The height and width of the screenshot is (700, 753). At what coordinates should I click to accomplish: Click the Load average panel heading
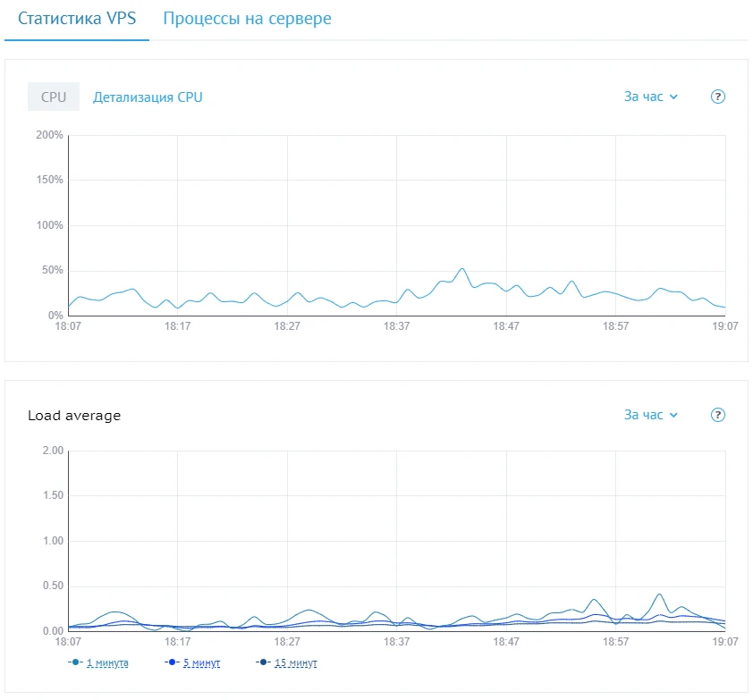[x=74, y=415]
